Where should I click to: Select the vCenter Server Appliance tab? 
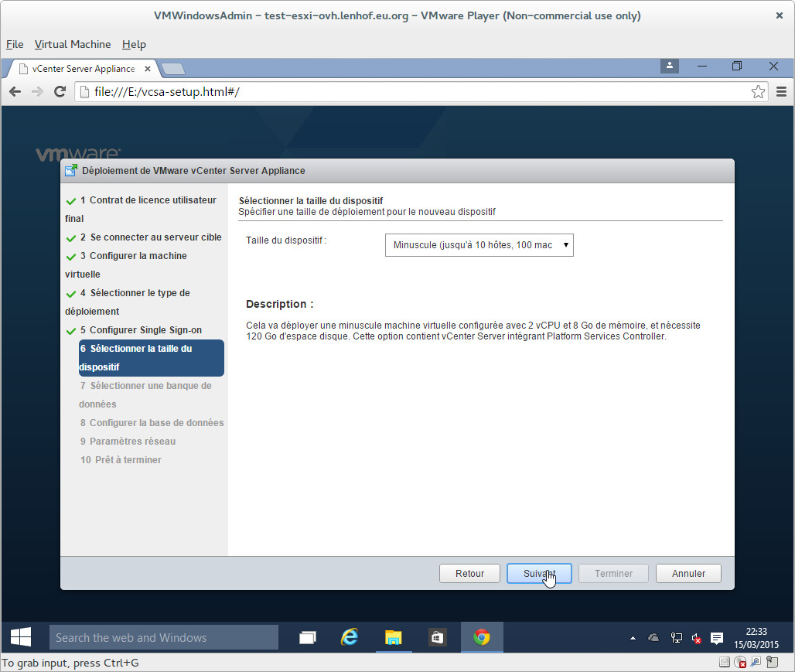coord(84,69)
